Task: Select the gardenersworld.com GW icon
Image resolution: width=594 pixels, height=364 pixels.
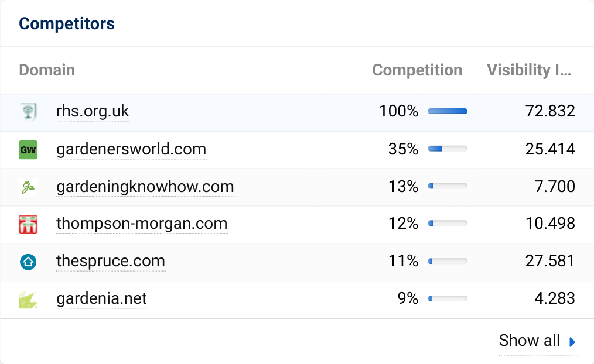Action: tap(28, 149)
